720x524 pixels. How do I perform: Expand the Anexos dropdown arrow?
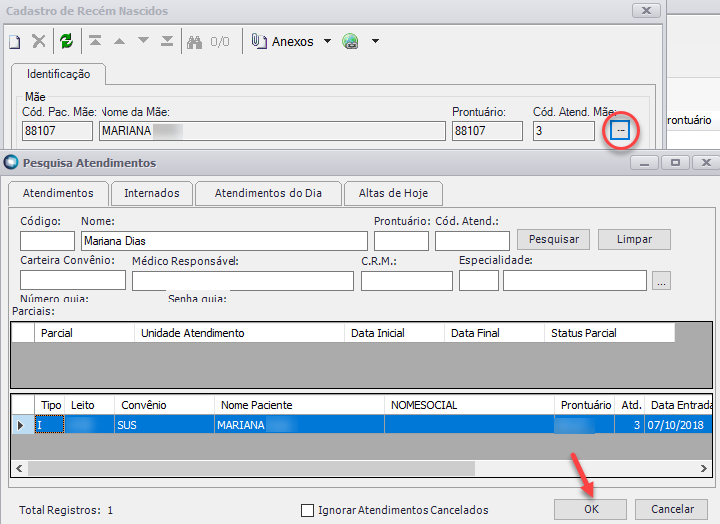(x=327, y=41)
